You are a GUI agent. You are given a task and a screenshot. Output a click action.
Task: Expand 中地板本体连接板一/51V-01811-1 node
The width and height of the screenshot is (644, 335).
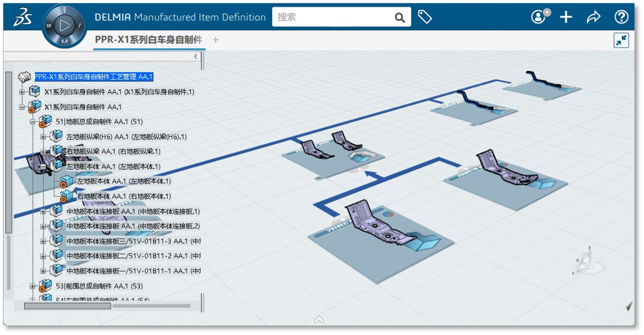[x=43, y=271]
